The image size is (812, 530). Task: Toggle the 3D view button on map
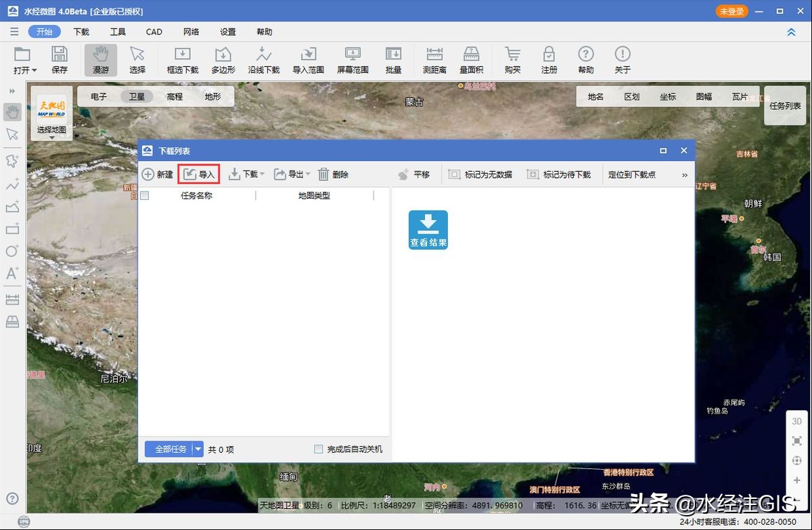[x=796, y=420]
